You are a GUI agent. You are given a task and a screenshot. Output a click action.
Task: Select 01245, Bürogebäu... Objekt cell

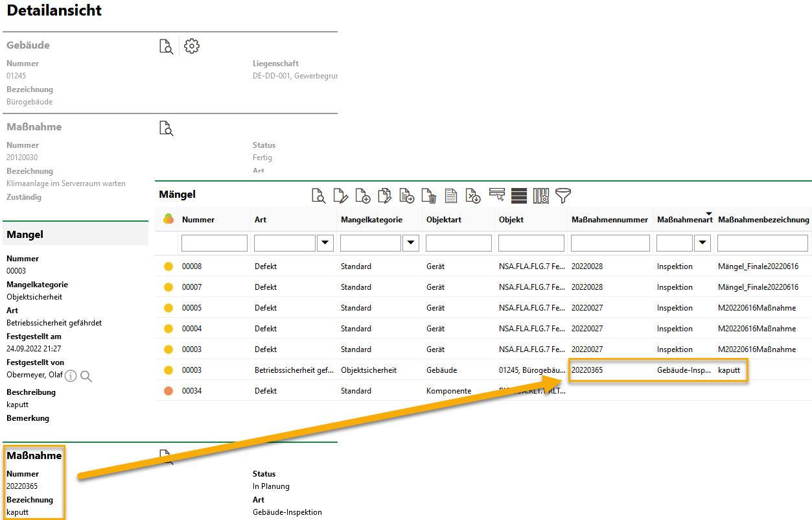pyautogui.click(x=531, y=370)
